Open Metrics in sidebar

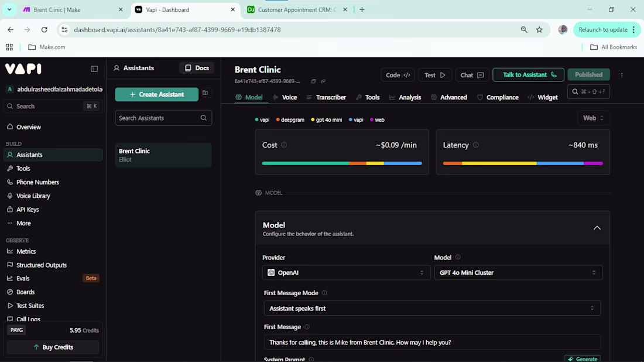click(x=53, y=251)
